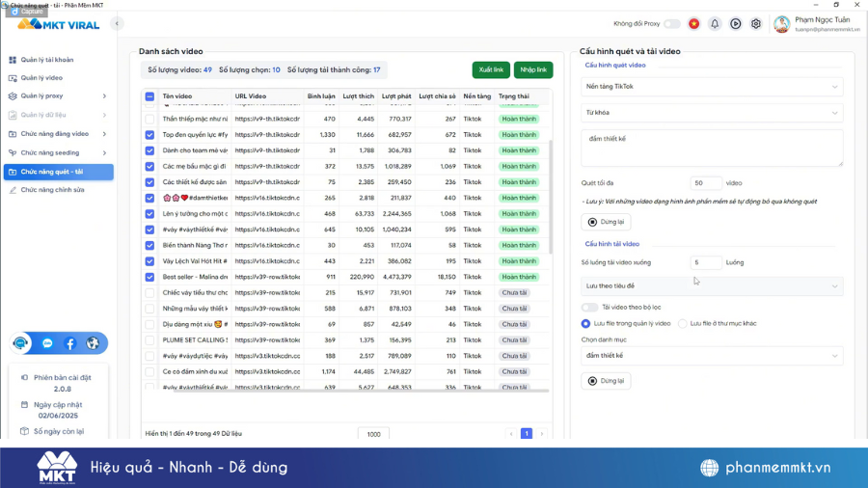Click the Quét tối đa field showing 50
The height and width of the screenshot is (488, 868).
click(x=706, y=183)
